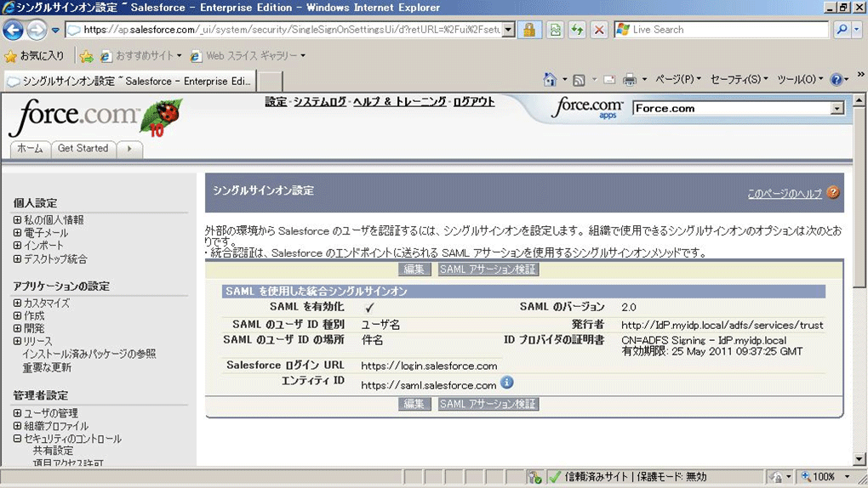The image size is (868, 488).
Task: Open the Web スライス ギャラリー link
Action: [x=248, y=56]
